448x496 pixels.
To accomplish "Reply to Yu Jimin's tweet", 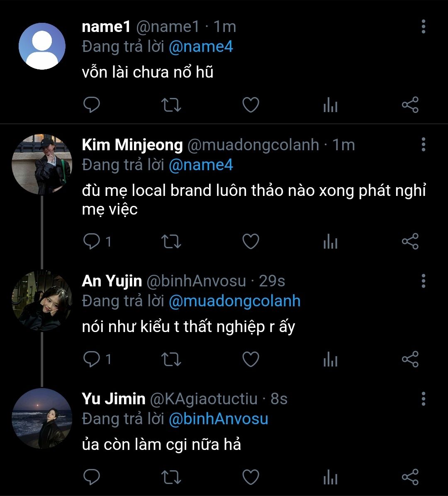I will click(92, 477).
